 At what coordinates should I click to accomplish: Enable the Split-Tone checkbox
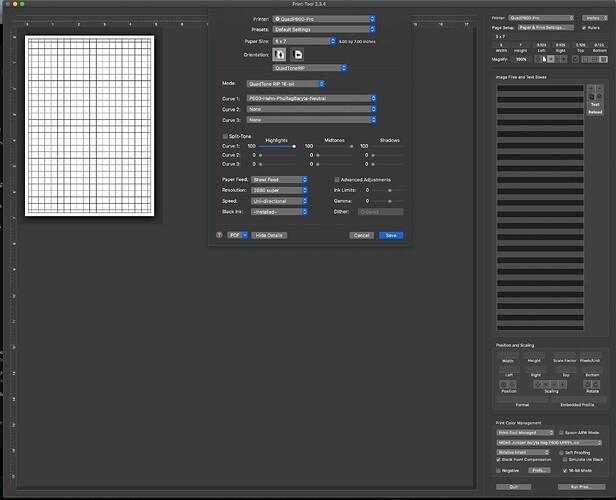click(225, 136)
